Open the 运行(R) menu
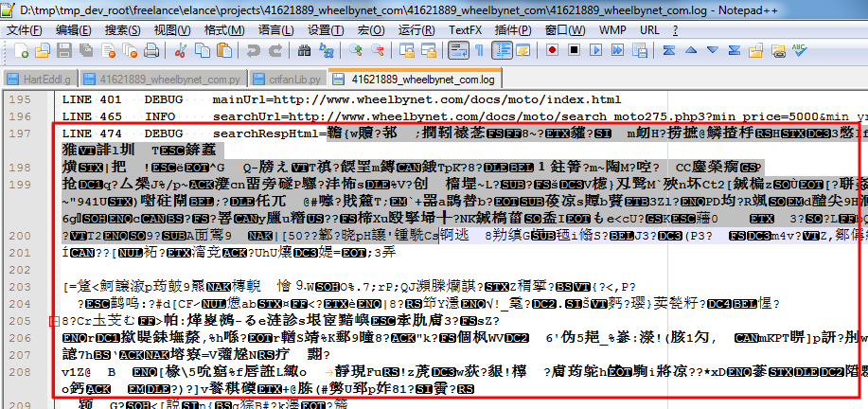The height and width of the screenshot is (409, 868). tap(416, 29)
